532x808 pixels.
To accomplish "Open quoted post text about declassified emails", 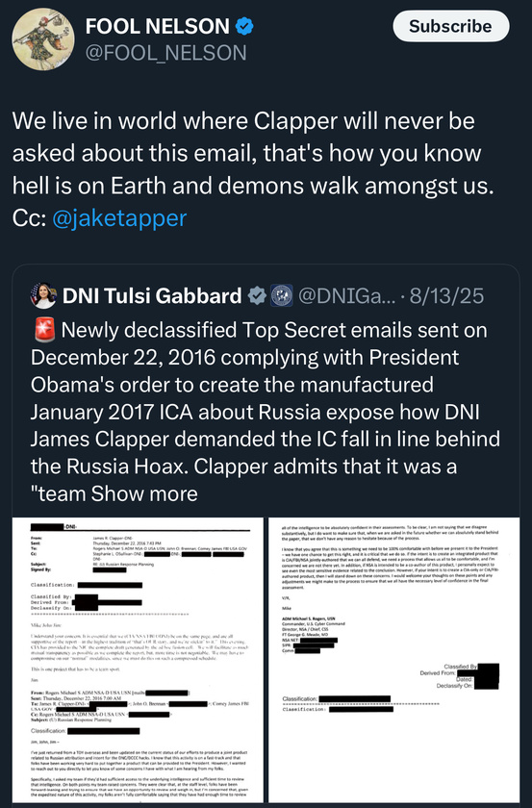I will (x=265, y=412).
